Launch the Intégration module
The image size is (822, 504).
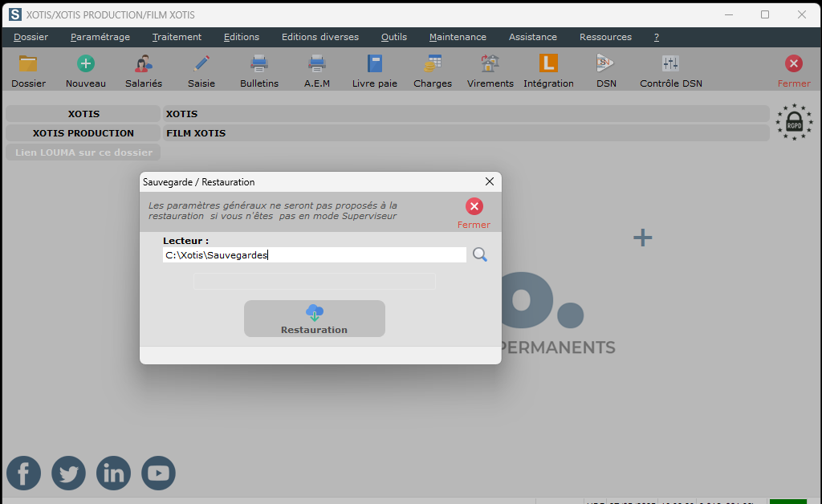pos(548,71)
